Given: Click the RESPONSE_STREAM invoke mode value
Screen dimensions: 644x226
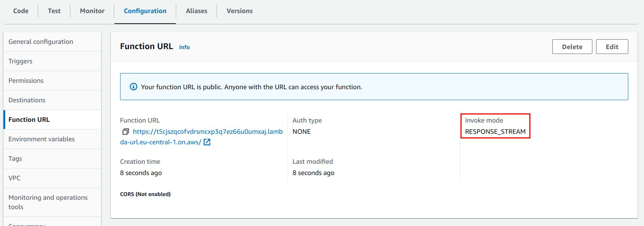Looking at the screenshot, I should click(495, 132).
